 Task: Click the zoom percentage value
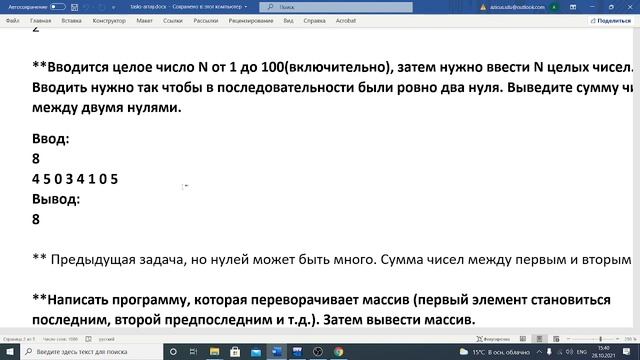(630, 339)
